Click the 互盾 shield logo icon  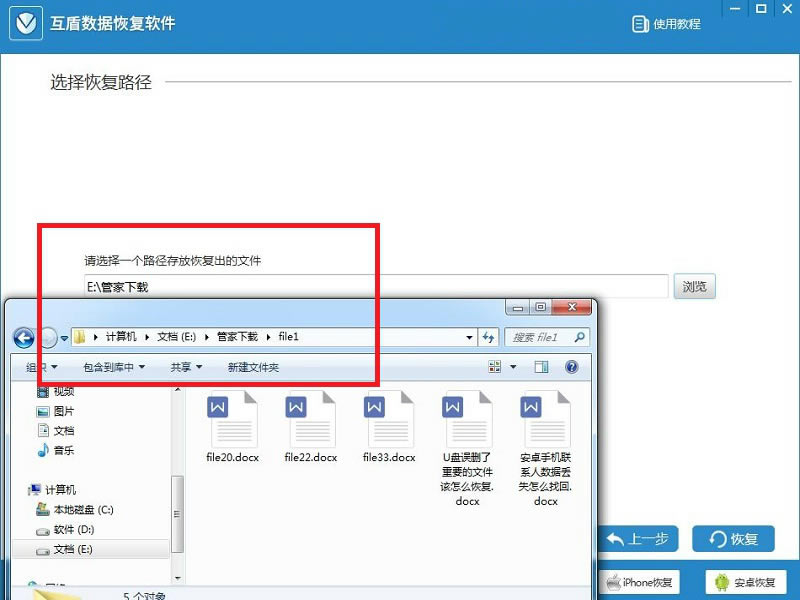click(26, 23)
